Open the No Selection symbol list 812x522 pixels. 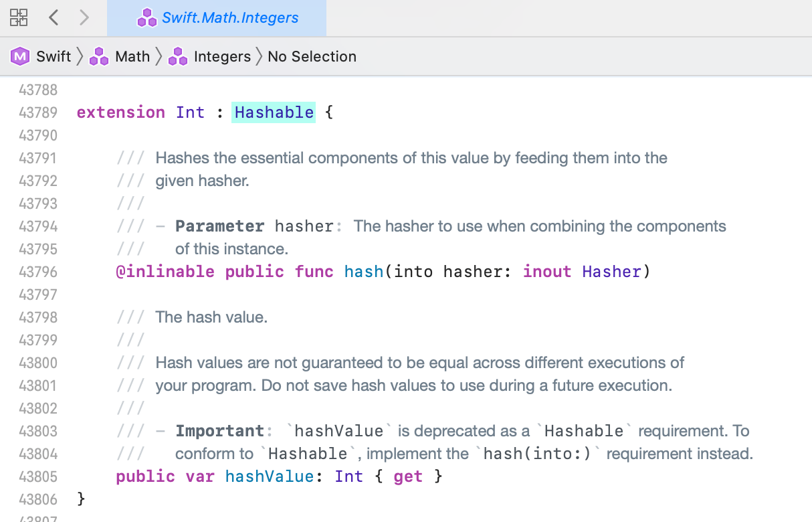[312, 57]
